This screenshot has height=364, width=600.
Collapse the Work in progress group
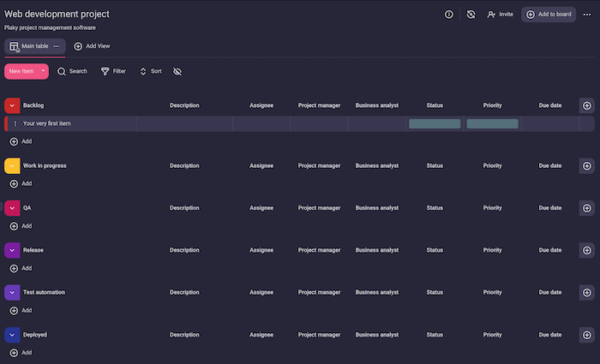pos(12,165)
